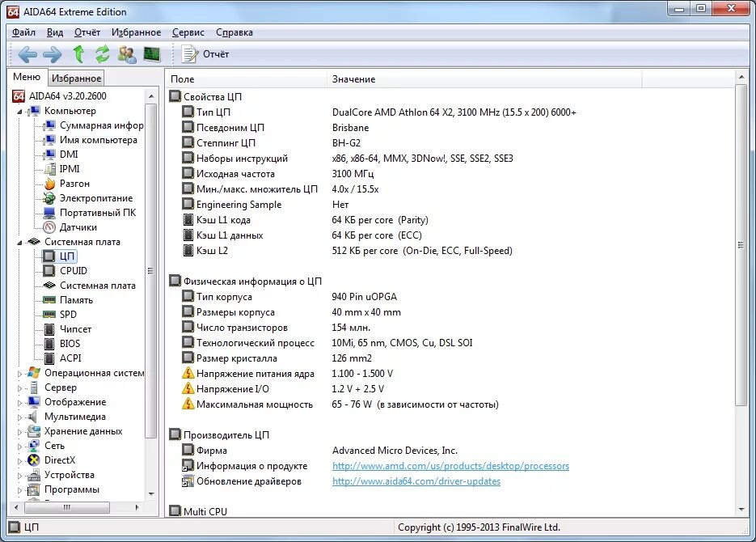Open the Отчёт menu in menu bar
The image size is (756, 542).
pyautogui.click(x=87, y=32)
